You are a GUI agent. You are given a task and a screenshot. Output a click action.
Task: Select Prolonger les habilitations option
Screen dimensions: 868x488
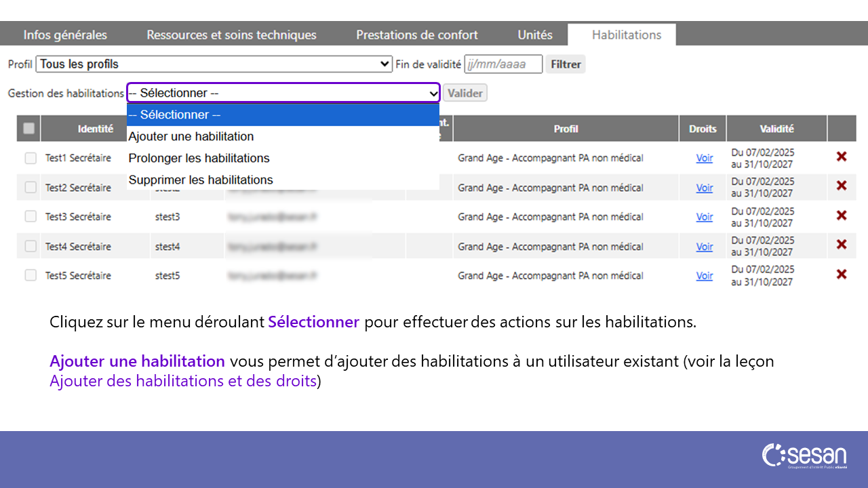[199, 158]
